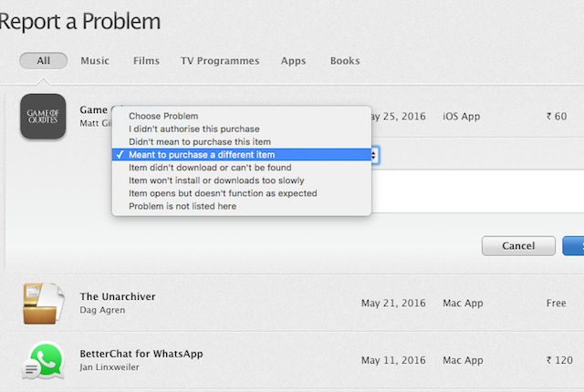The height and width of the screenshot is (392, 584).
Task: Go to the Books tab
Action: point(345,60)
